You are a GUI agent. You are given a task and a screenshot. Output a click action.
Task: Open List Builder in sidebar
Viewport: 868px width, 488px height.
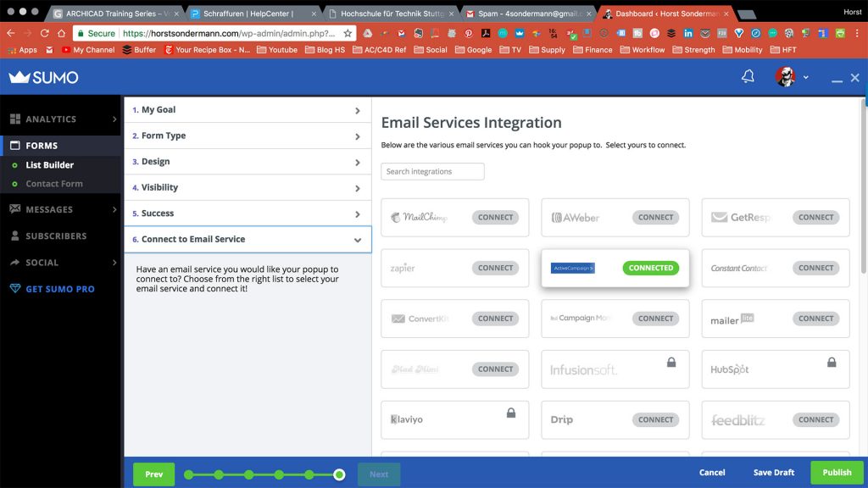coord(49,165)
